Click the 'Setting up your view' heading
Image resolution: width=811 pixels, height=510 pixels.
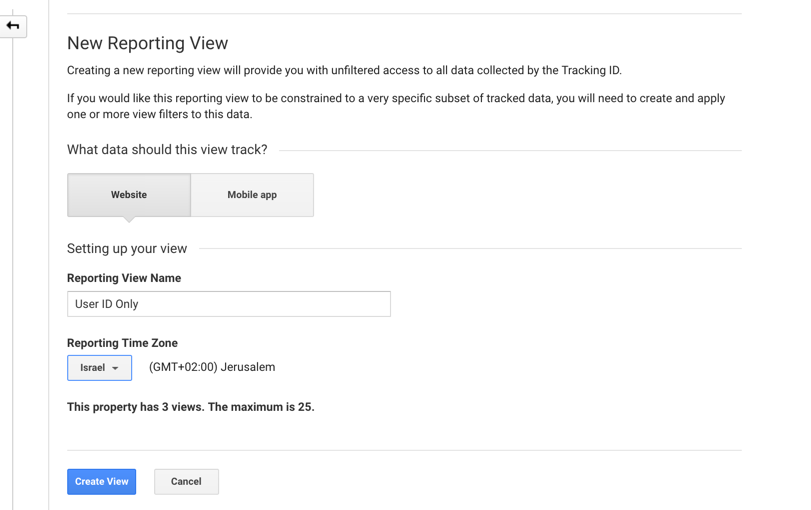127,249
